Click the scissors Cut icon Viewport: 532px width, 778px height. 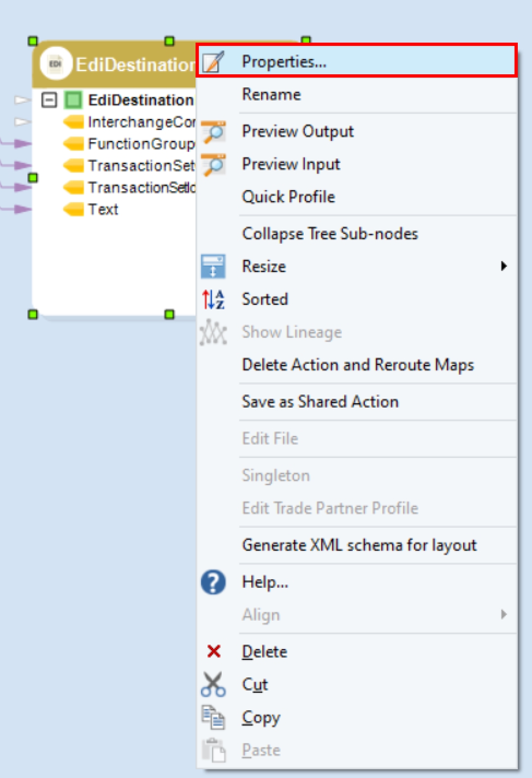(213, 685)
